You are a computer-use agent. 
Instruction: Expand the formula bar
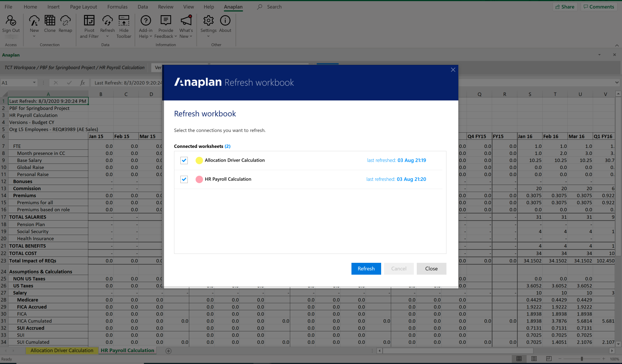(617, 83)
